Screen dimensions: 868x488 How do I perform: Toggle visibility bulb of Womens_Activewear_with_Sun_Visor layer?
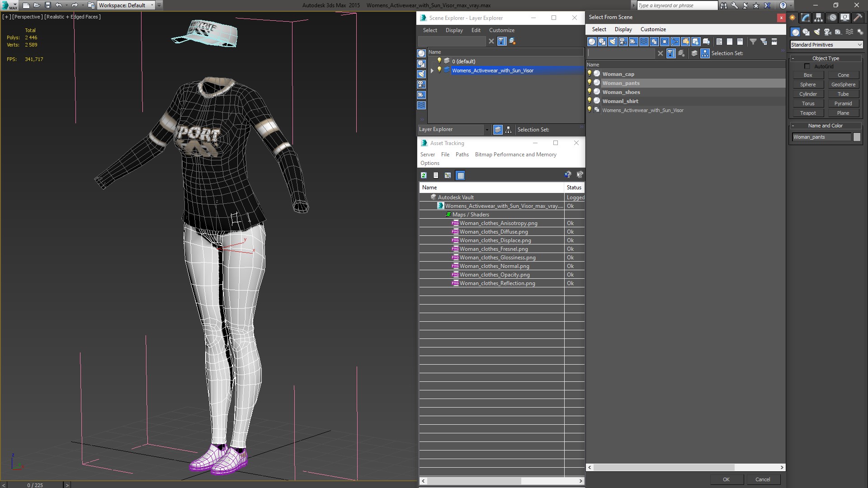point(439,70)
